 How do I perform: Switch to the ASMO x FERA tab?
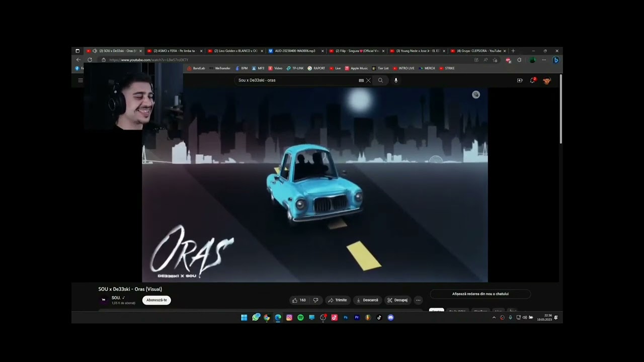click(175, 51)
